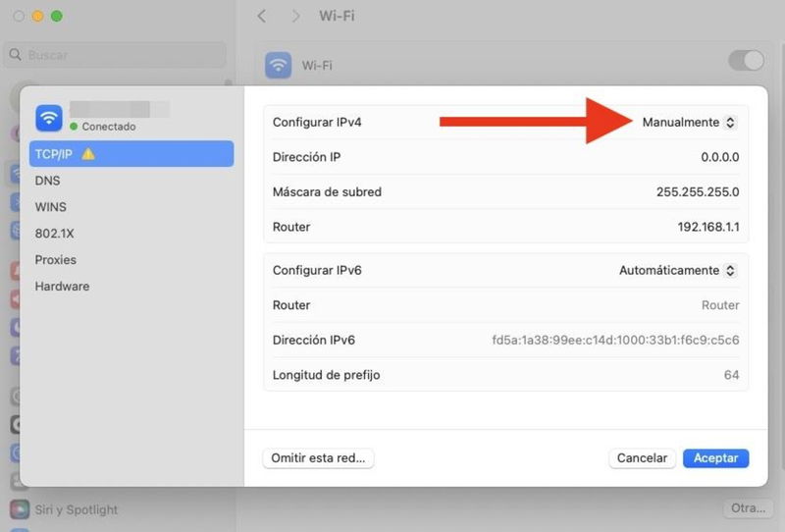This screenshot has width=785, height=532.
Task: Click the blue Wi-Fi icon in header
Action: (280, 65)
